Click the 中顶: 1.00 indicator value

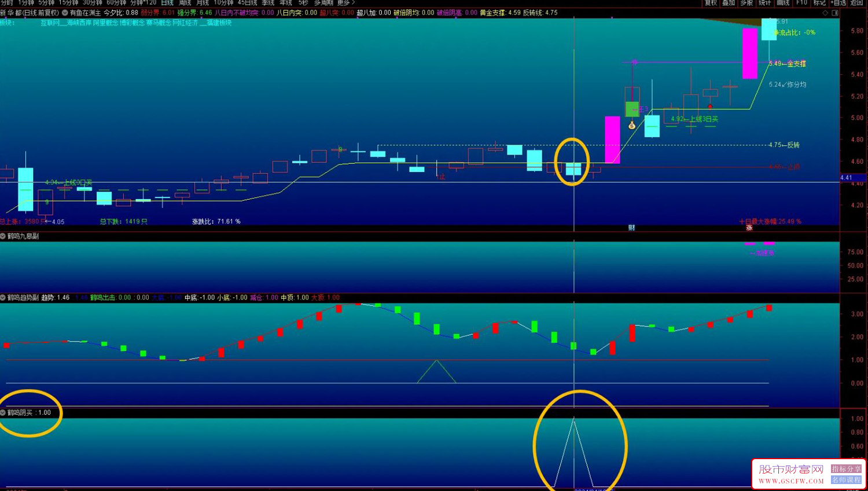click(295, 298)
